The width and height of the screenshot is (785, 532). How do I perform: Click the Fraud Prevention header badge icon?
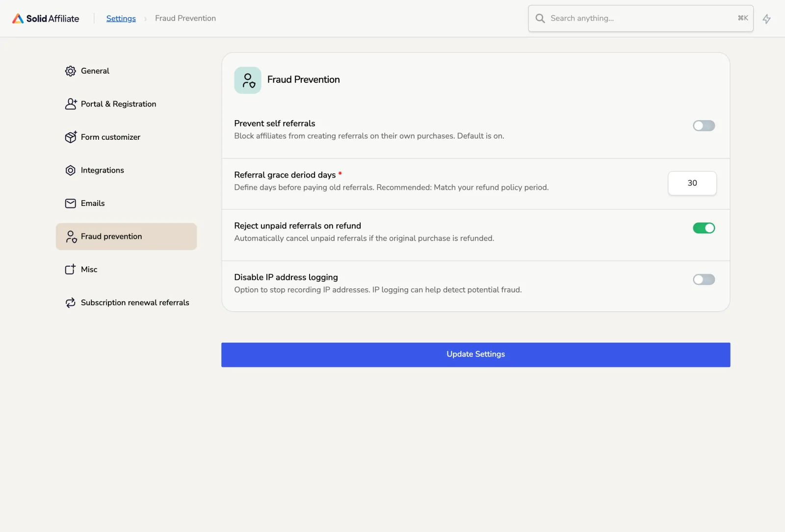(248, 80)
